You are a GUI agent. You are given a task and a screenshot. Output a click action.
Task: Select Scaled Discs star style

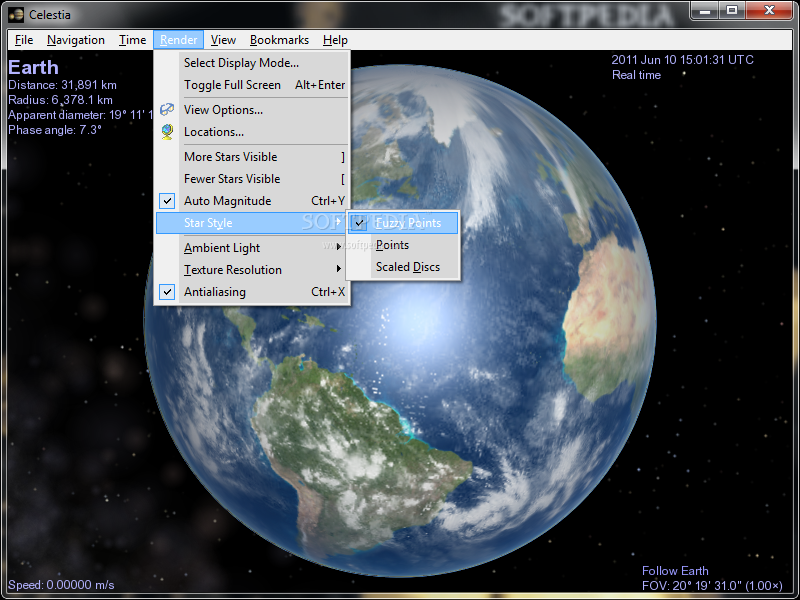click(x=403, y=267)
